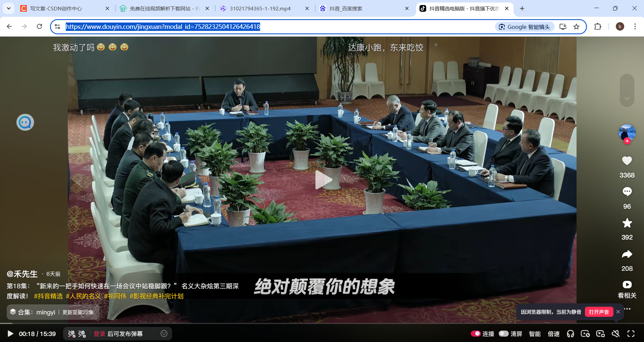
Task: Click the browser forward arrow
Action: 24,27
